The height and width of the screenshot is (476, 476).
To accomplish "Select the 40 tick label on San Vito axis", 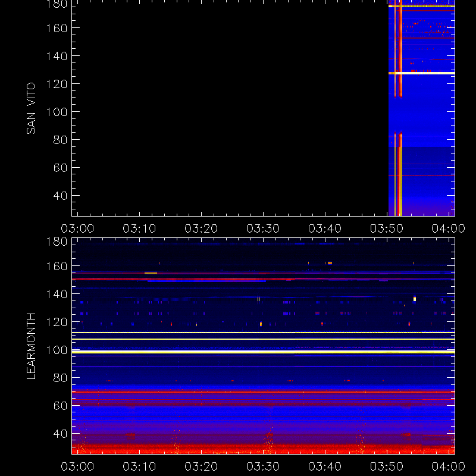I will 60,196.
